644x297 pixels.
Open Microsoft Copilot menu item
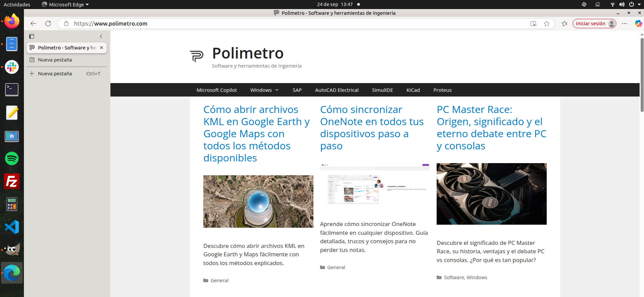(x=216, y=90)
